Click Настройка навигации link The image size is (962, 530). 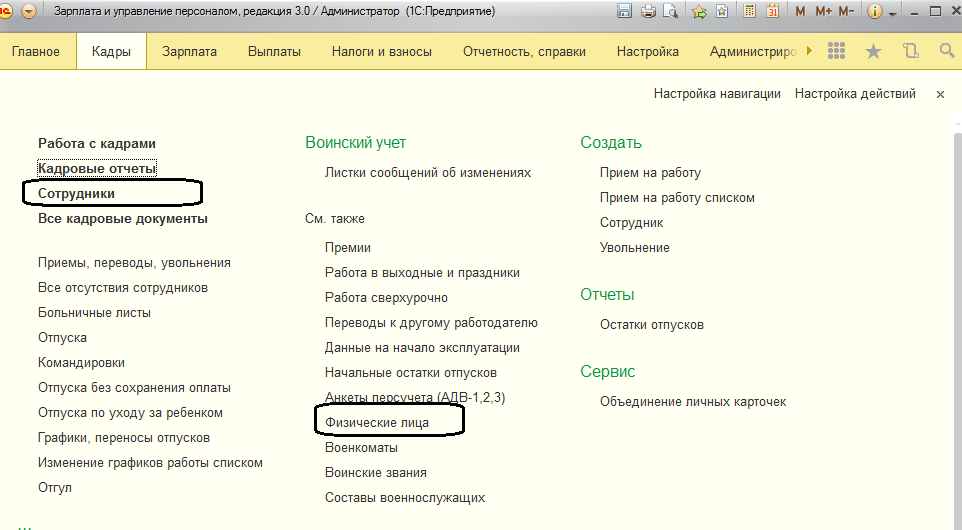pyautogui.click(x=717, y=93)
